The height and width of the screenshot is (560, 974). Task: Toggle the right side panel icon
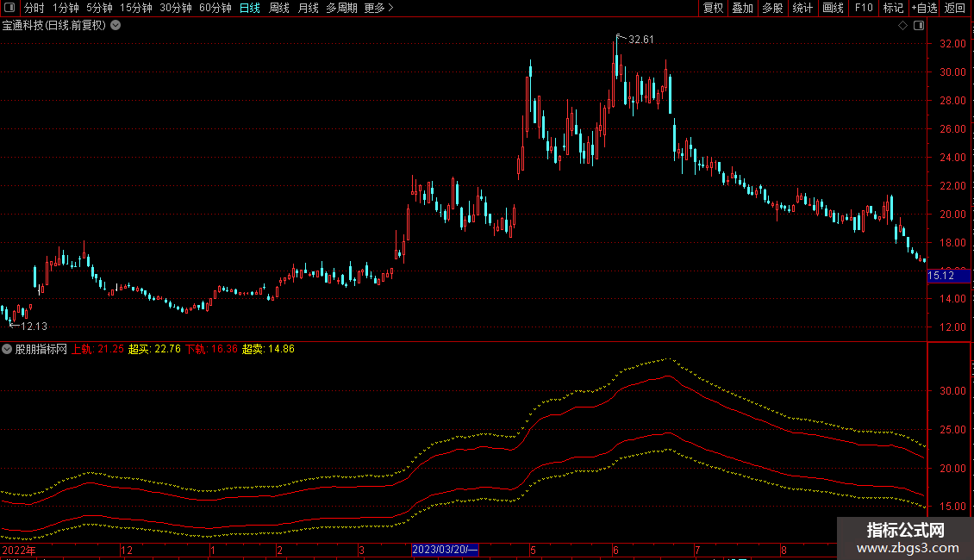[919, 26]
